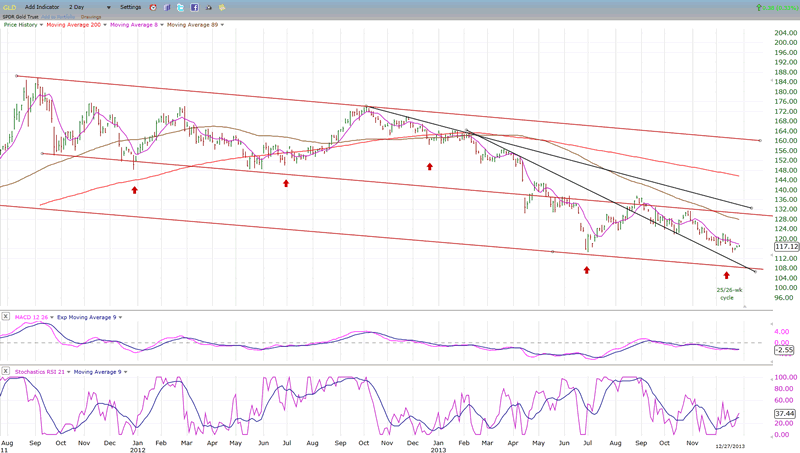Click the 117.12 current price label

758,246
